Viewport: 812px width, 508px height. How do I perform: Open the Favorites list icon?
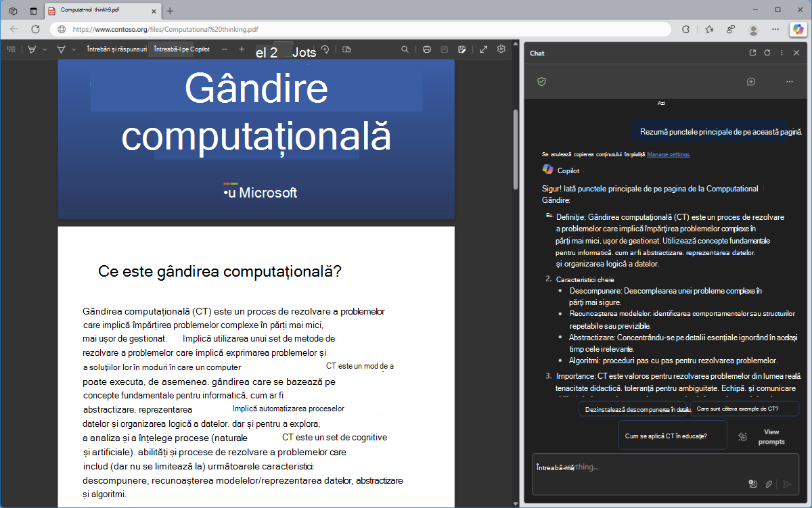pyautogui.click(x=709, y=29)
